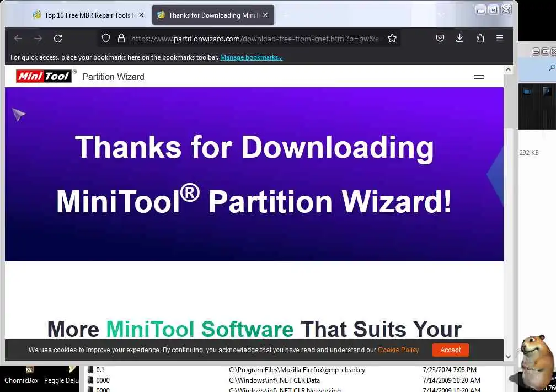Screen dimensions: 556x392
Task: Click the Partition Wizard header text
Action: click(x=113, y=77)
